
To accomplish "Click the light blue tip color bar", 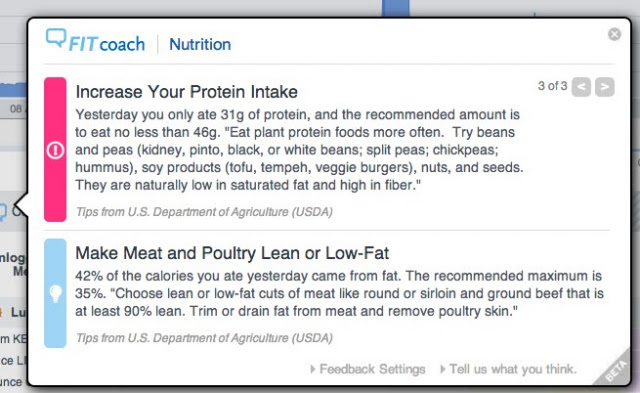I will tap(55, 293).
